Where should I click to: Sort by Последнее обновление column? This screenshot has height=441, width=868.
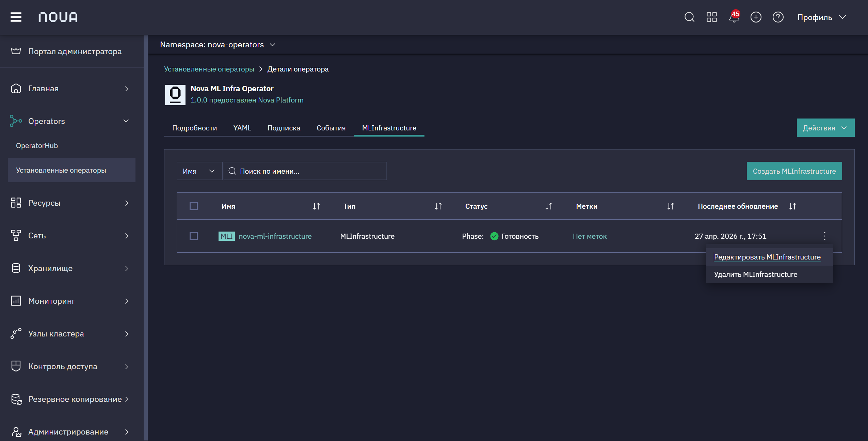792,206
